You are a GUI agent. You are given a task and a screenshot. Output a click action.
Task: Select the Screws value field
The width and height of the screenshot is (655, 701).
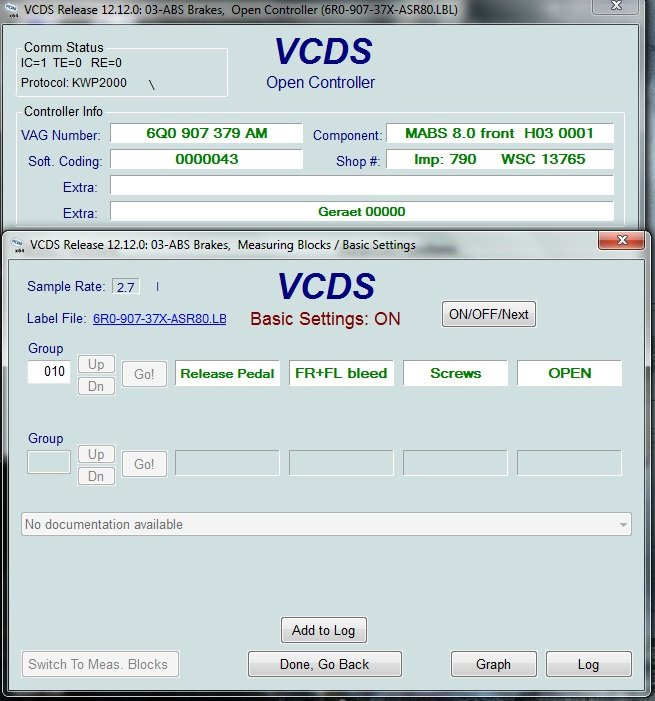(456, 373)
